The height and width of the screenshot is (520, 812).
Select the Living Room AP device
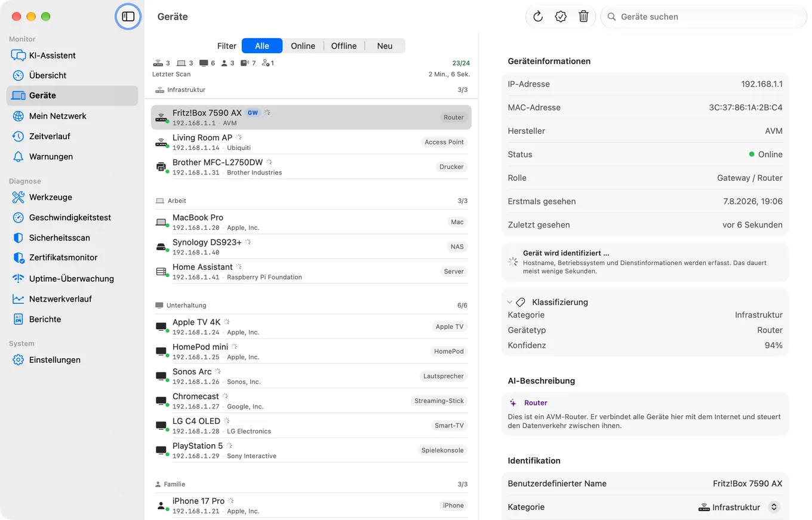[311, 142]
